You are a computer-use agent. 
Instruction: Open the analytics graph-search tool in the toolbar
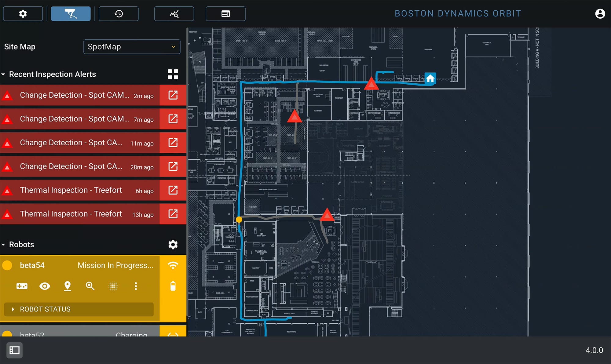click(174, 13)
